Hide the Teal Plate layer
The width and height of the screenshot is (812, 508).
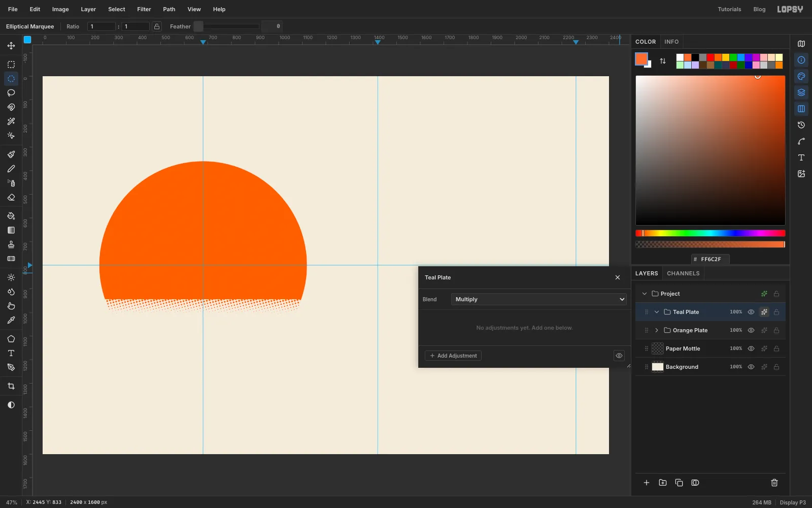click(751, 312)
